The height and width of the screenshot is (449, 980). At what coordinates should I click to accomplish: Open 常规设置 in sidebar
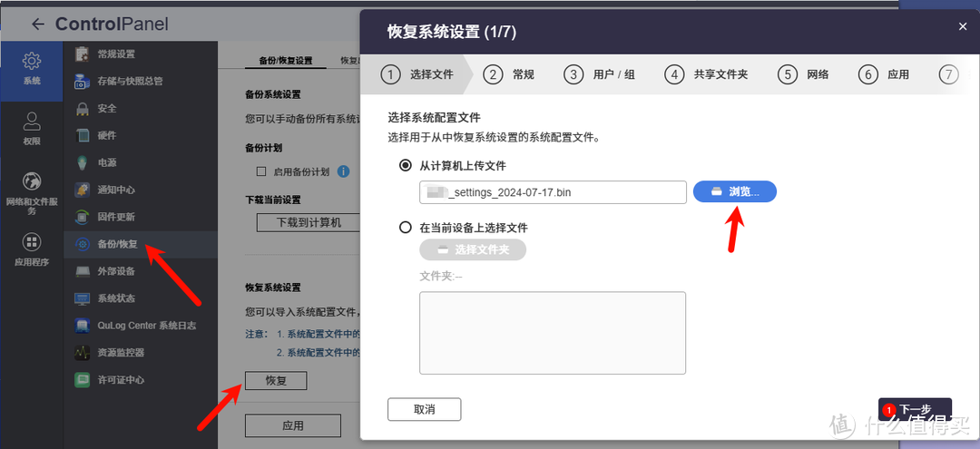141,54
